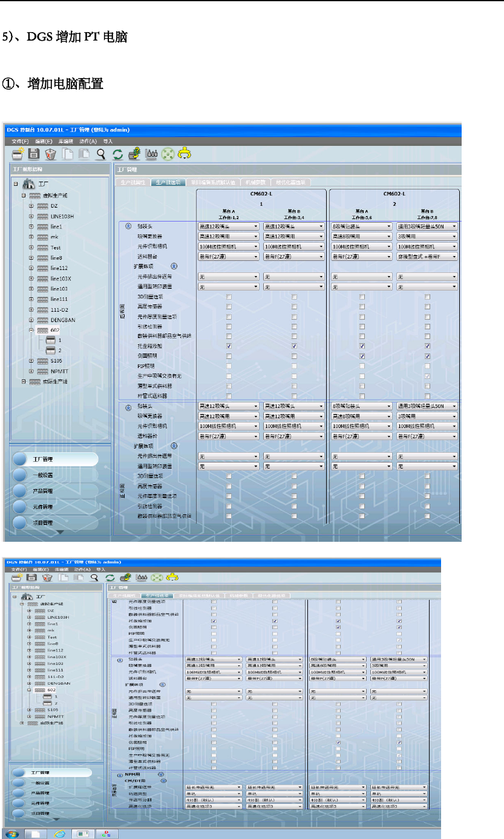This screenshot has width=504, height=839.
Task: Uncheck 托盘箱添加 for 工作台3,4 in upper window
Action: point(294,346)
